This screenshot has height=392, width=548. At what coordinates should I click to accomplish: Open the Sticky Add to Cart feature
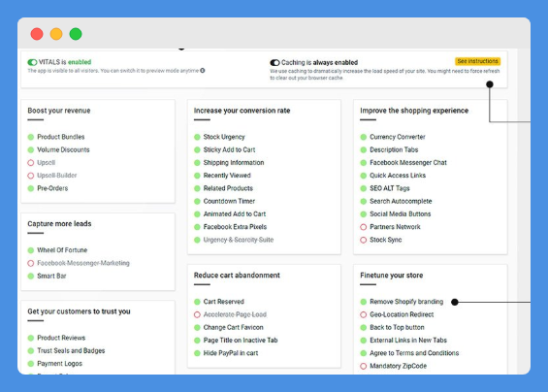pyautogui.click(x=229, y=149)
